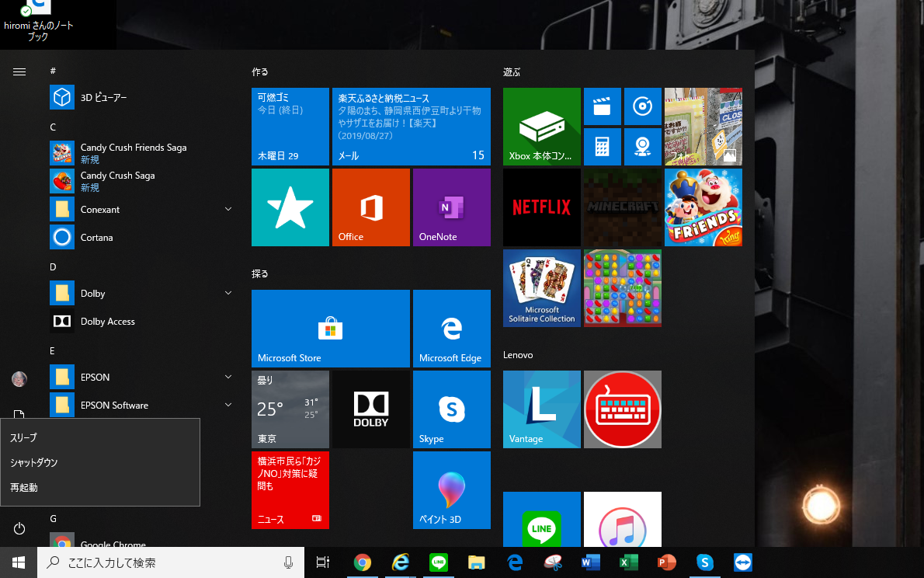Open the Maps pin tile
The image size is (924, 578).
pos(642,147)
